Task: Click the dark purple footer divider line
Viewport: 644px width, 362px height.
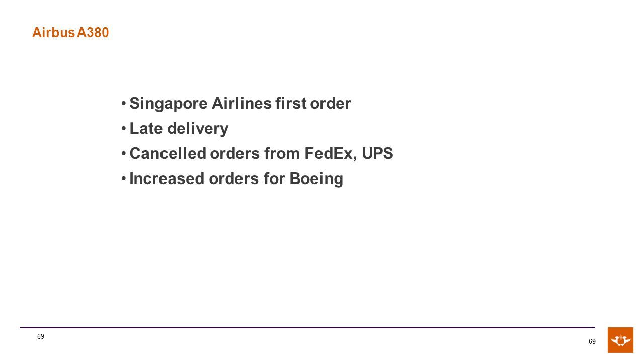Action: pos(307,327)
